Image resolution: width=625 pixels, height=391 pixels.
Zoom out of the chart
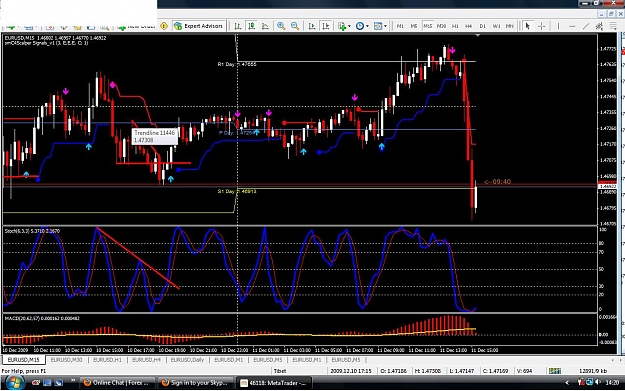click(295, 26)
